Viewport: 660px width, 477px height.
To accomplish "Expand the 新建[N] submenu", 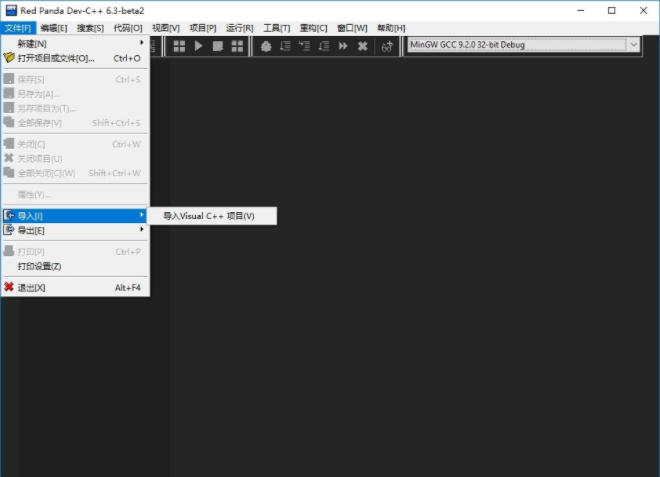I will 75,43.
